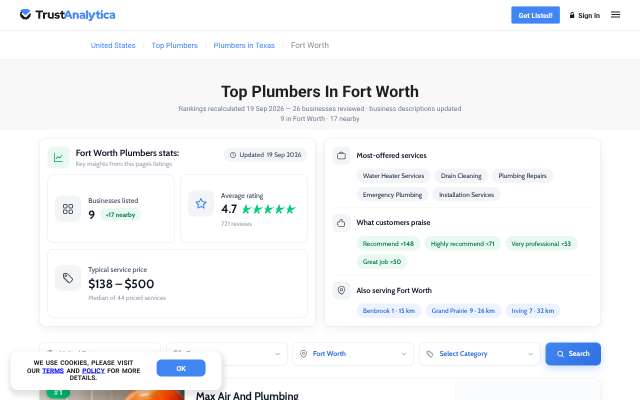Viewport: 640px width, 400px height.
Task: Click the Also serving Fort Worth location pin icon
Action: (342, 290)
